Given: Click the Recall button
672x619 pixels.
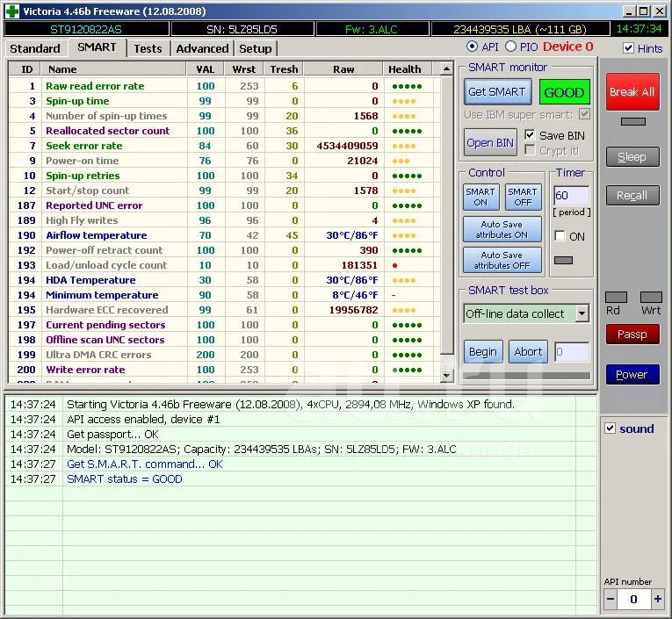Looking at the screenshot, I should pos(632,195).
